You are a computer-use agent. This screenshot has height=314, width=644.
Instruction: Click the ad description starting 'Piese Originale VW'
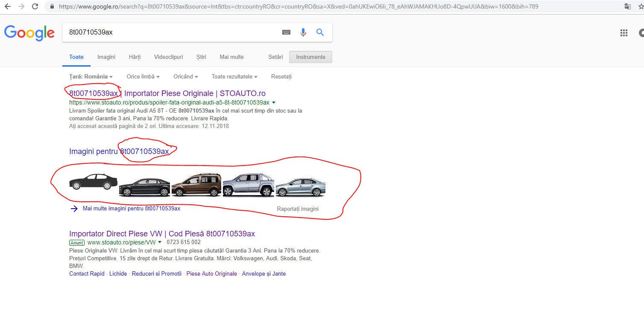195,258
